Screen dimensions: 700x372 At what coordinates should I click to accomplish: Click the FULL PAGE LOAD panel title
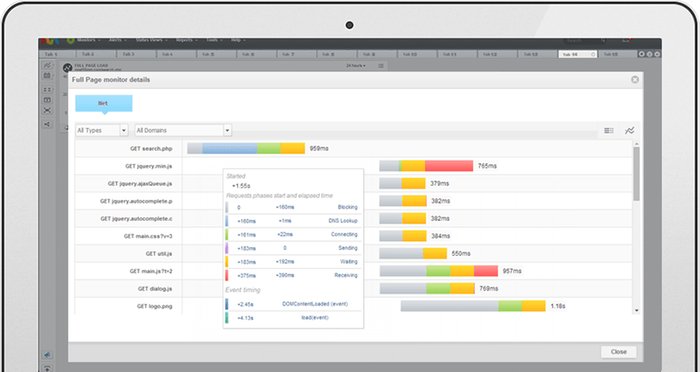click(x=91, y=65)
